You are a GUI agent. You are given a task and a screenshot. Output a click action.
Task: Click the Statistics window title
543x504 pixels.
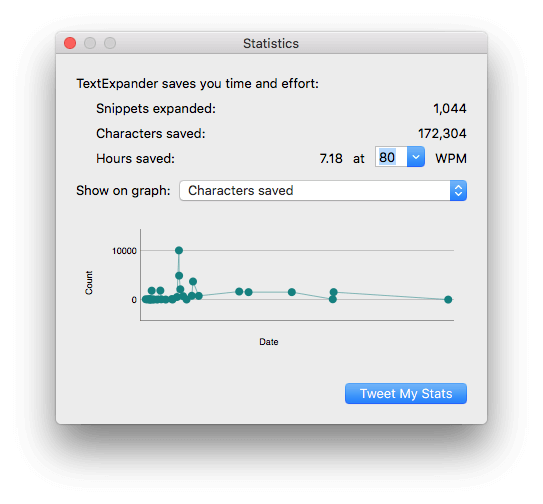point(271,44)
